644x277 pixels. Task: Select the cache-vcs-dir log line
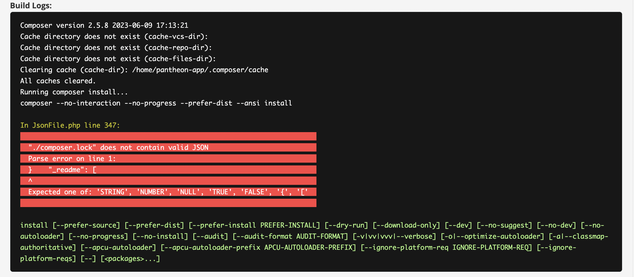click(x=114, y=36)
